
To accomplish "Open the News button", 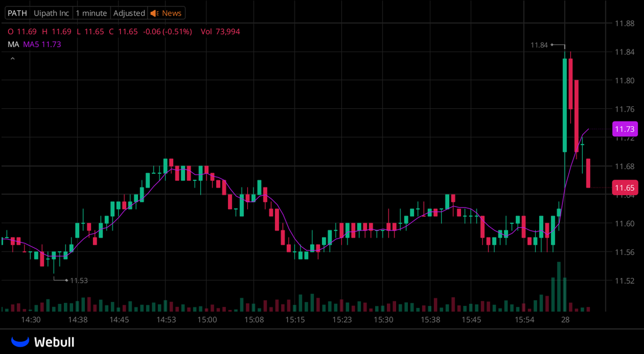I will [x=166, y=13].
